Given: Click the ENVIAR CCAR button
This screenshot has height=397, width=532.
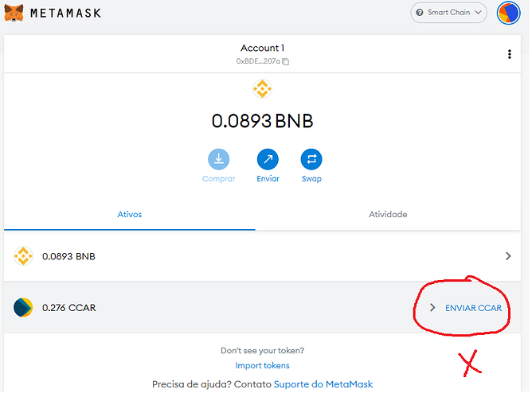Looking at the screenshot, I should pyautogui.click(x=473, y=308).
